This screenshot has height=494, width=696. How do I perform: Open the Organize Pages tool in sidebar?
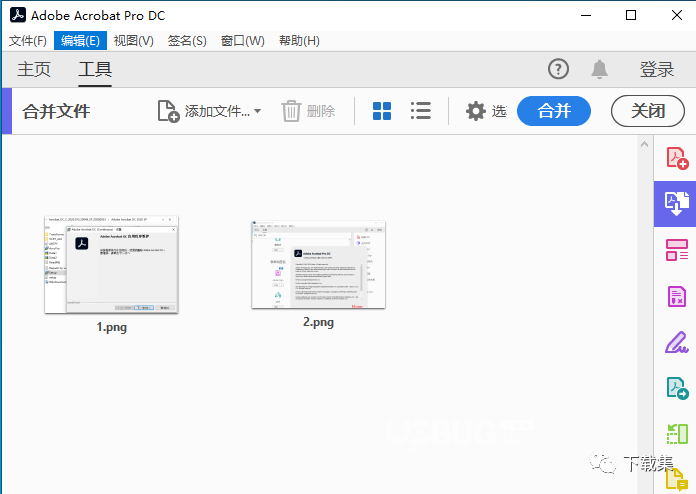(x=676, y=250)
